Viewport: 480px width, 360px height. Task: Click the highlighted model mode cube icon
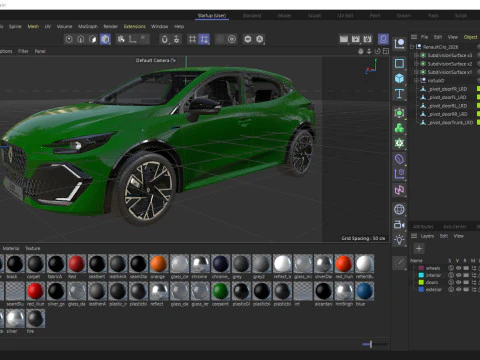coord(105,39)
